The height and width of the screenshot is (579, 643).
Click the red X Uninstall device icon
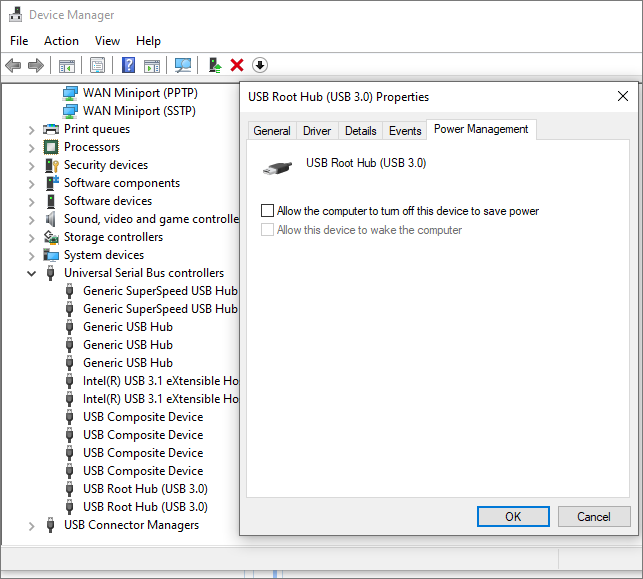pos(237,65)
